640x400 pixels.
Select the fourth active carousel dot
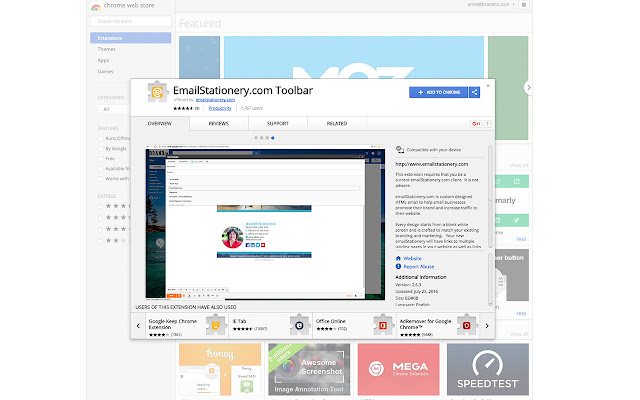(x=273, y=138)
